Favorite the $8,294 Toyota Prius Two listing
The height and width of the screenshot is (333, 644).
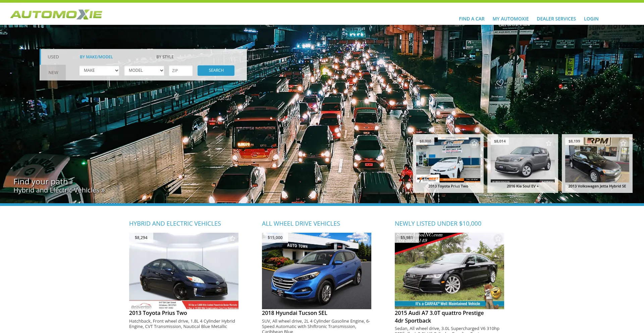click(x=232, y=238)
